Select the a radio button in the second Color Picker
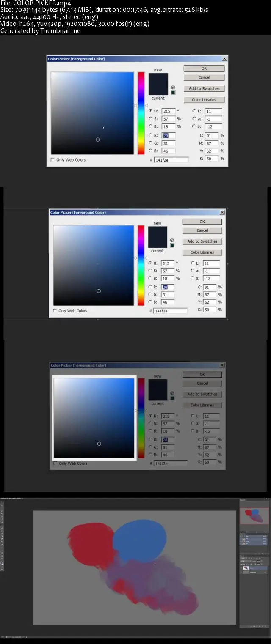 tap(193, 271)
